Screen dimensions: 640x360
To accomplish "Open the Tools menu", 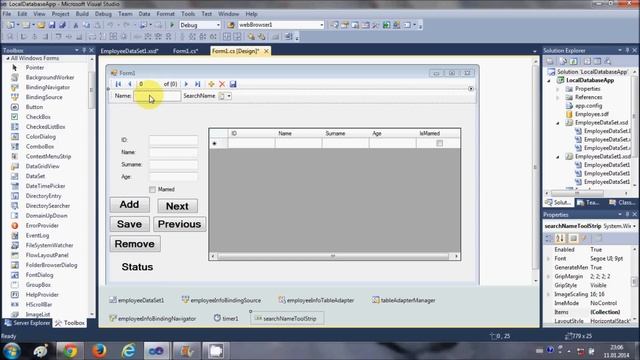I will click(x=188, y=14).
